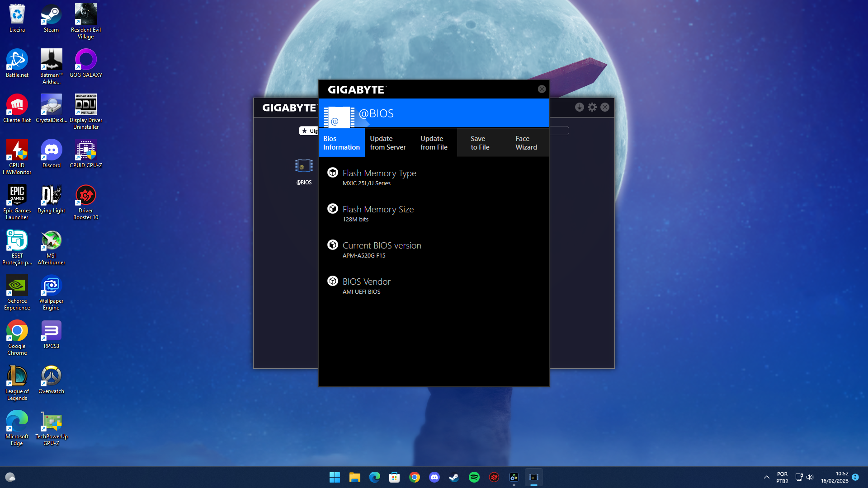This screenshot has width=868, height=488.
Task: Open CPUID HWMonitor shortcut
Action: coord(17,157)
